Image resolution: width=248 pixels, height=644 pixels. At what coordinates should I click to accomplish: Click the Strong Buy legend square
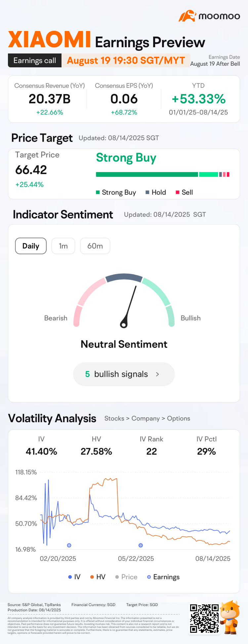tap(98, 192)
